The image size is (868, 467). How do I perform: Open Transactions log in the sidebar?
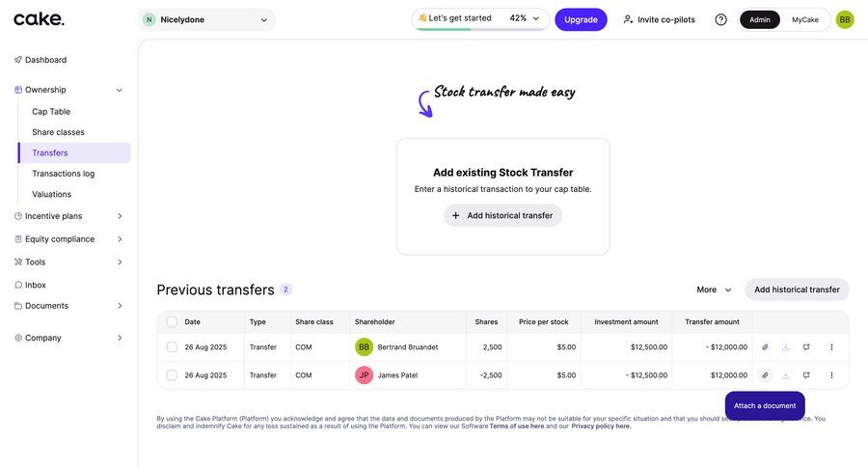63,174
